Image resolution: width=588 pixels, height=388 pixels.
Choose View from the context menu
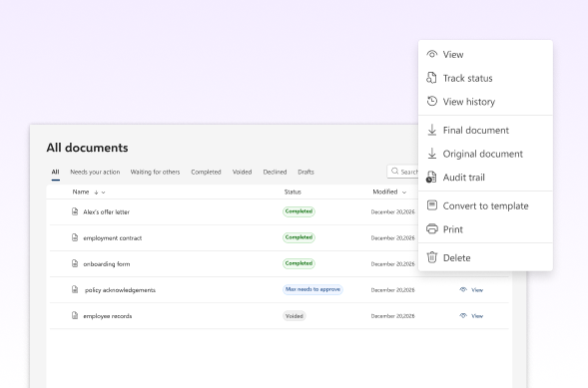pos(485,54)
